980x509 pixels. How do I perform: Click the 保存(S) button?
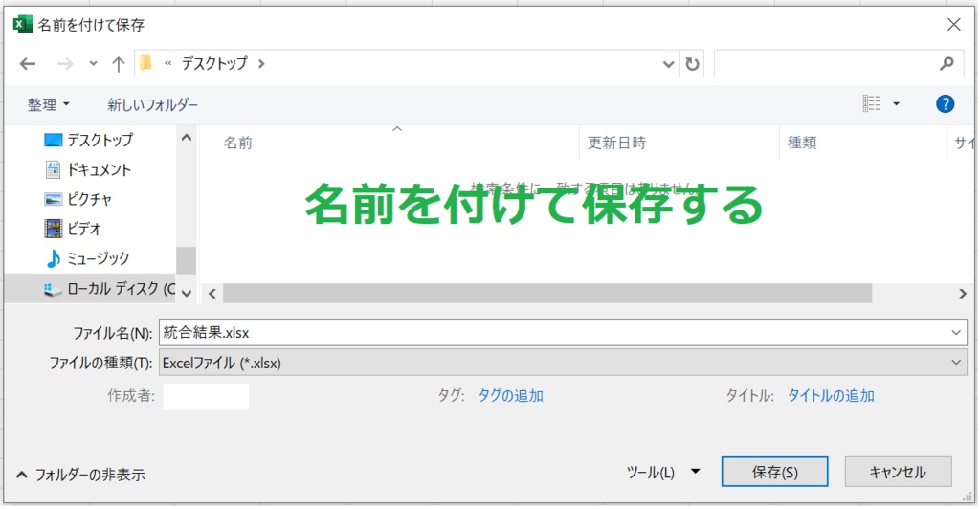click(775, 472)
